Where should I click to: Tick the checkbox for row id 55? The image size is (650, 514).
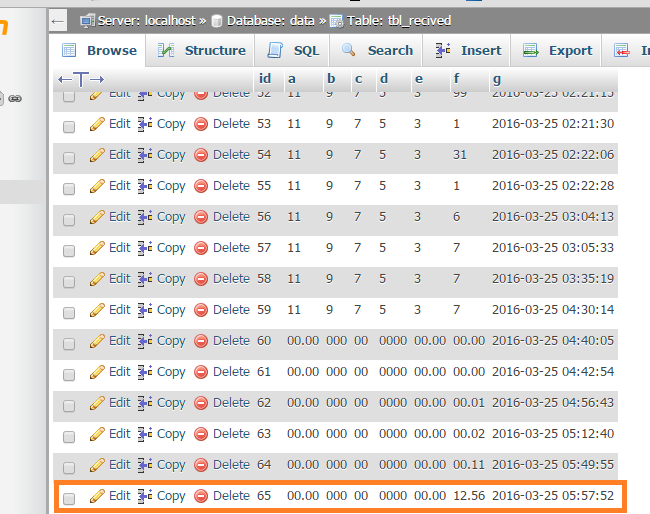(69, 189)
